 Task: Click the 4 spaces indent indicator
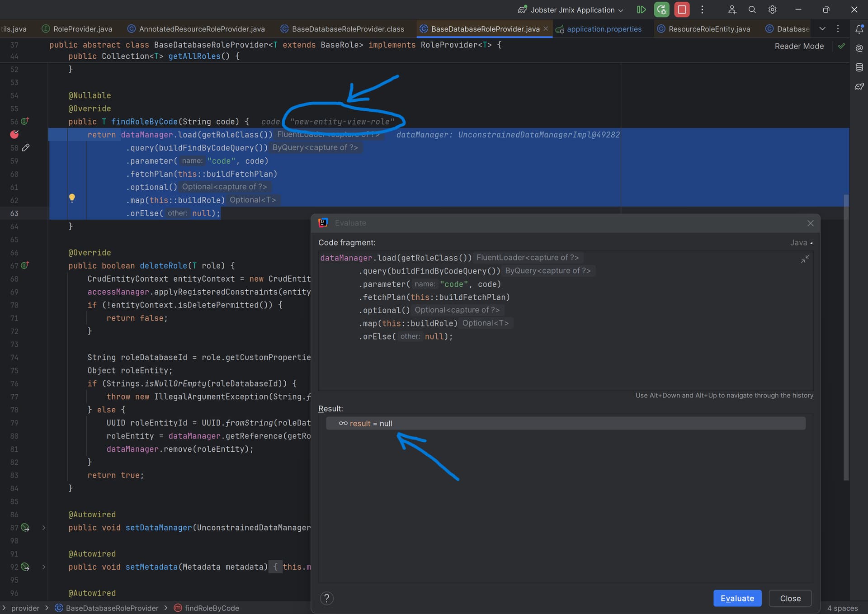(842, 608)
